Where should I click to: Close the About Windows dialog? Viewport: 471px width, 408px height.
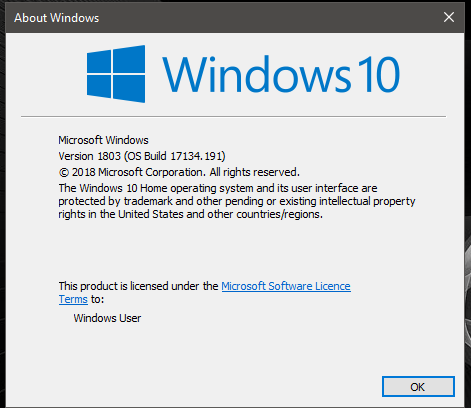[x=449, y=17]
